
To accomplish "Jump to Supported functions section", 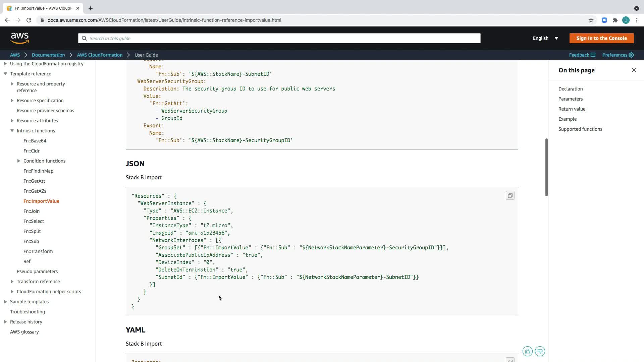I will (580, 129).
